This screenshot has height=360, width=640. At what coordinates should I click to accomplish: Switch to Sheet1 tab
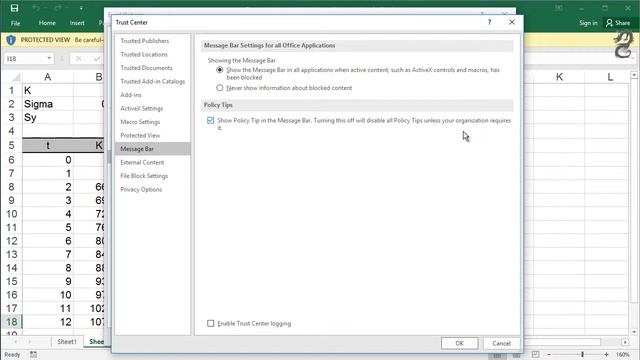click(x=67, y=342)
